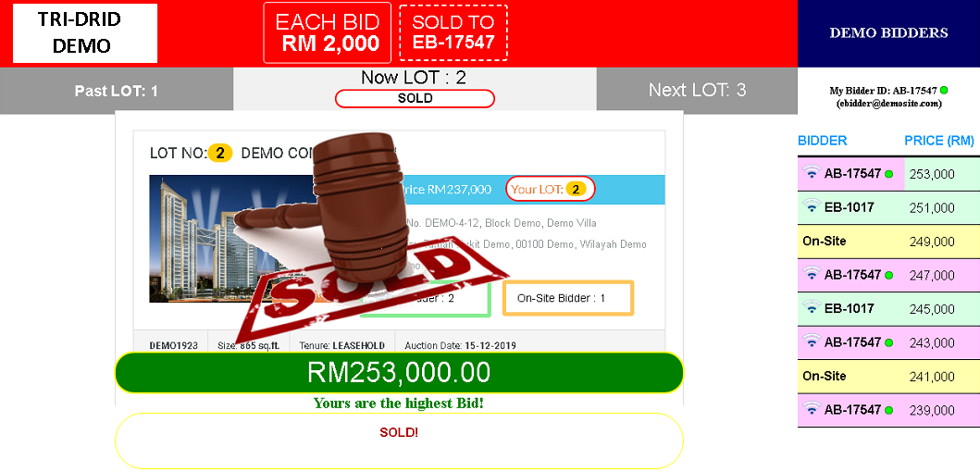The image size is (980, 472).
Task: Click the green RM253,000.00 bid bar
Action: tap(399, 373)
